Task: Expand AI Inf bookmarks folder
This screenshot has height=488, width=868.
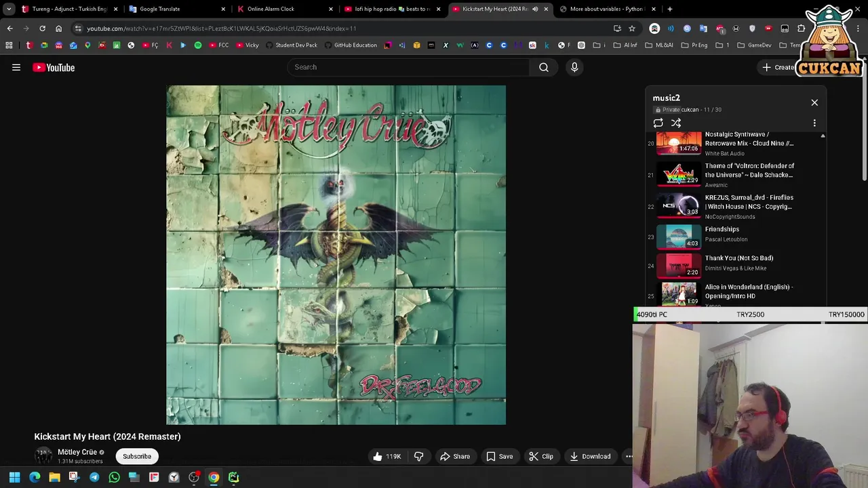Action: pos(625,45)
